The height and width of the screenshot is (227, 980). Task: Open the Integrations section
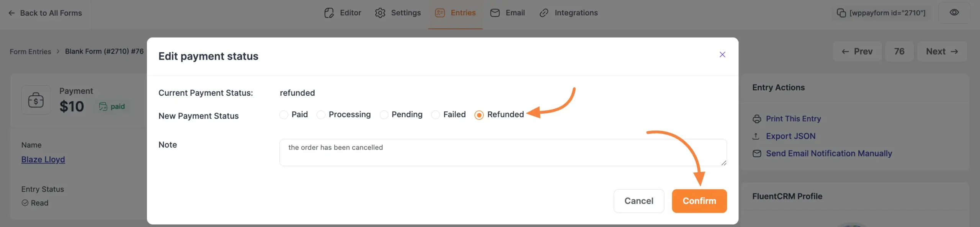tap(576, 13)
